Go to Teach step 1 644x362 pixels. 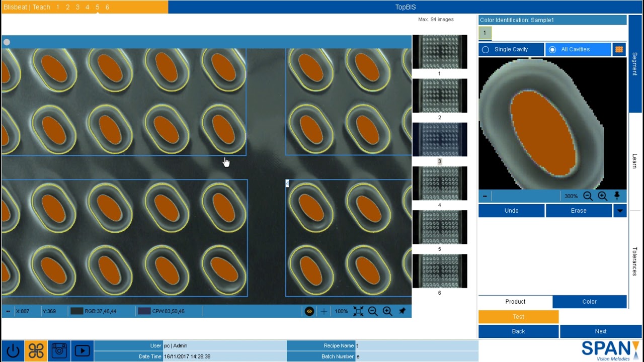[58, 7]
